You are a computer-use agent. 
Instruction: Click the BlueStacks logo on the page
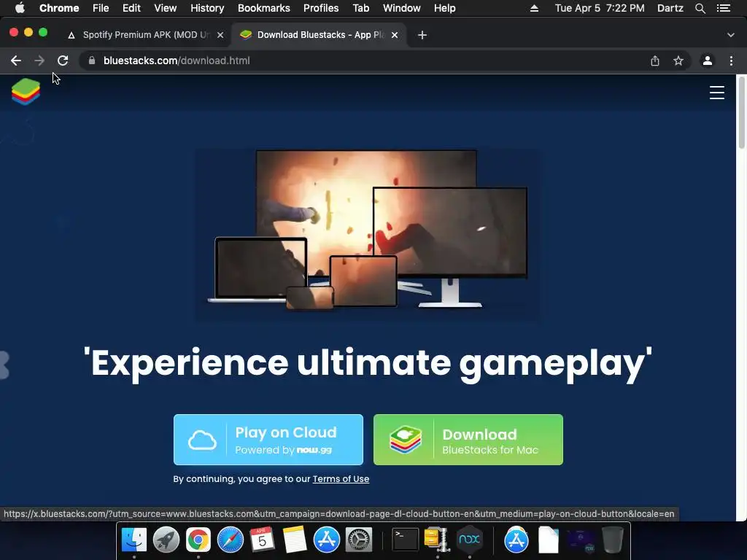26,92
